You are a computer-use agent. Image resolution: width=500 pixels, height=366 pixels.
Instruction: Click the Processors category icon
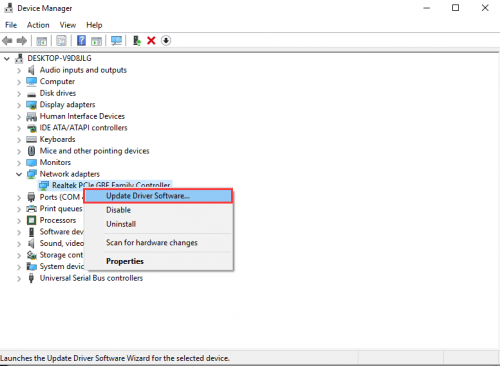click(x=31, y=220)
